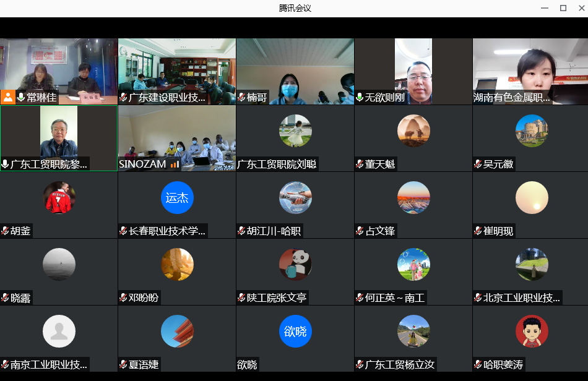
Task: Maximize the 腾讯会议 window
Action: coord(563,8)
